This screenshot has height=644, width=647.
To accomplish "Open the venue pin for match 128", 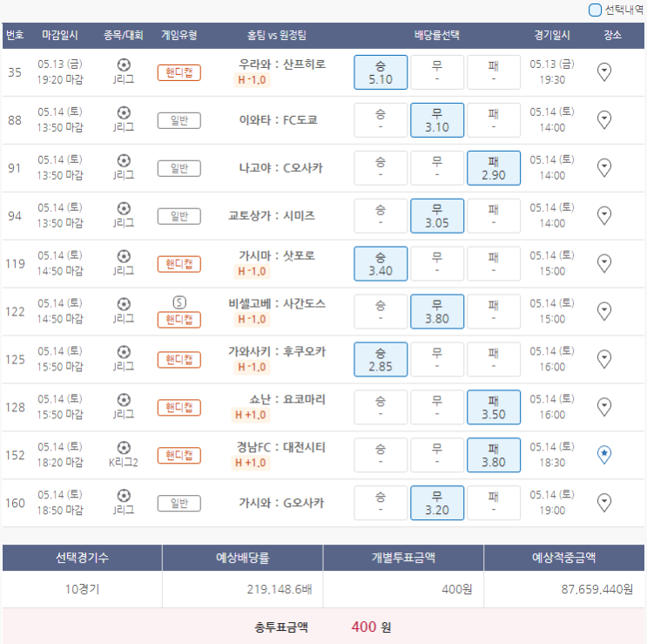I will pos(604,407).
